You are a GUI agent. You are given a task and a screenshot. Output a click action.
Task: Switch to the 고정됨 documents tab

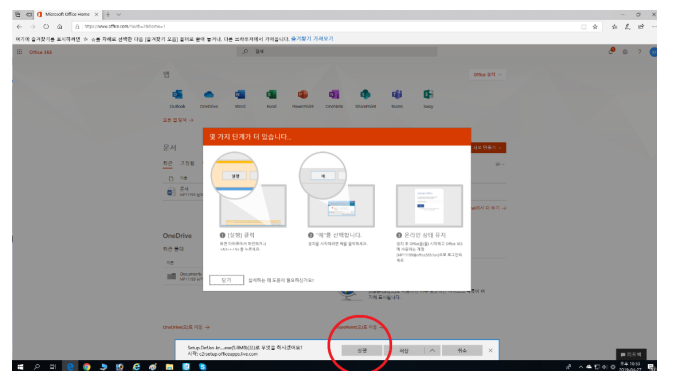187,163
